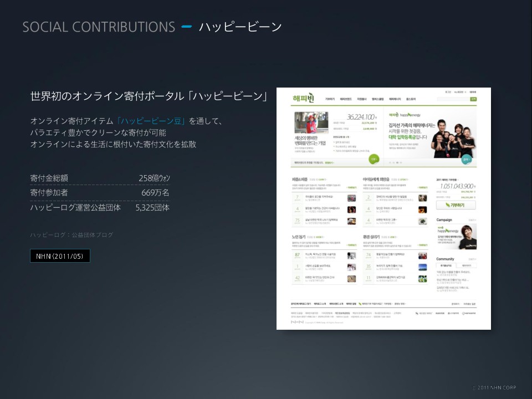532x399 pixels.
Task: Open the 콩스토어 navigation menu item
Action: click(x=411, y=99)
